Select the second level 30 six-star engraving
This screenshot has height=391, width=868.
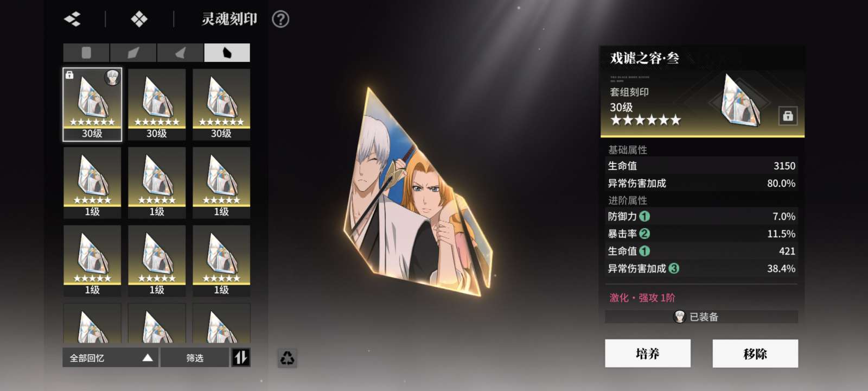tap(157, 104)
